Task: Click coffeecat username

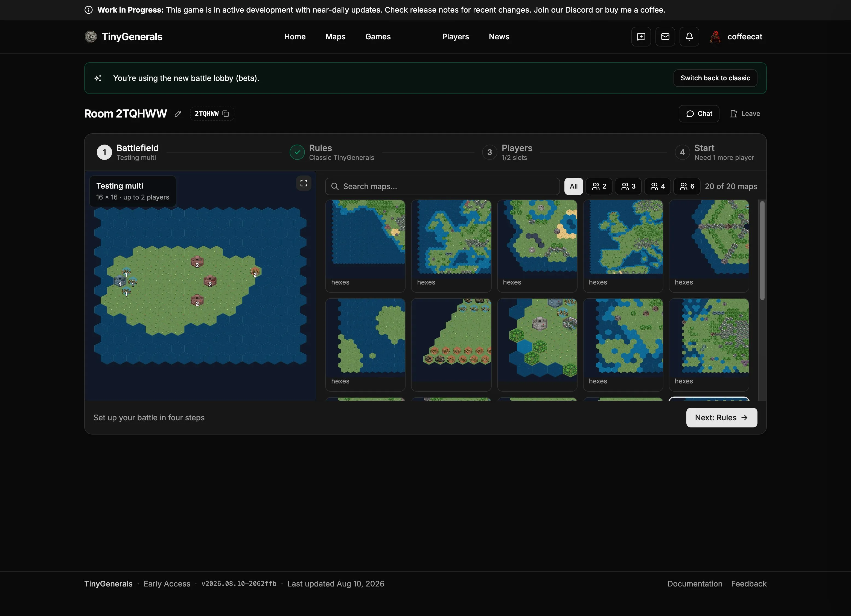Action: 744,37
